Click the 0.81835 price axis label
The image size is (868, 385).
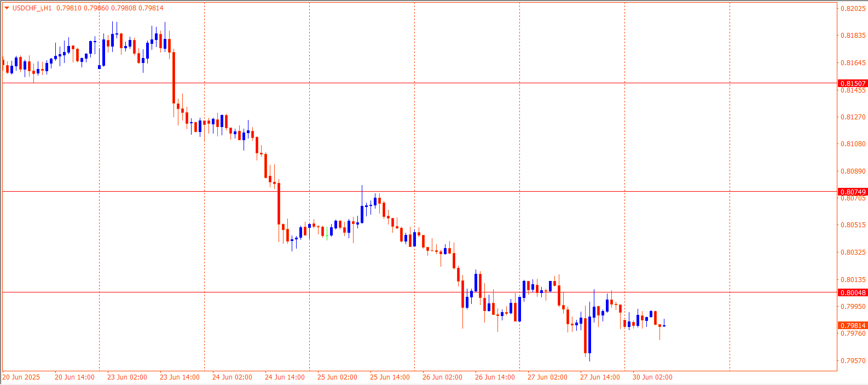point(853,36)
